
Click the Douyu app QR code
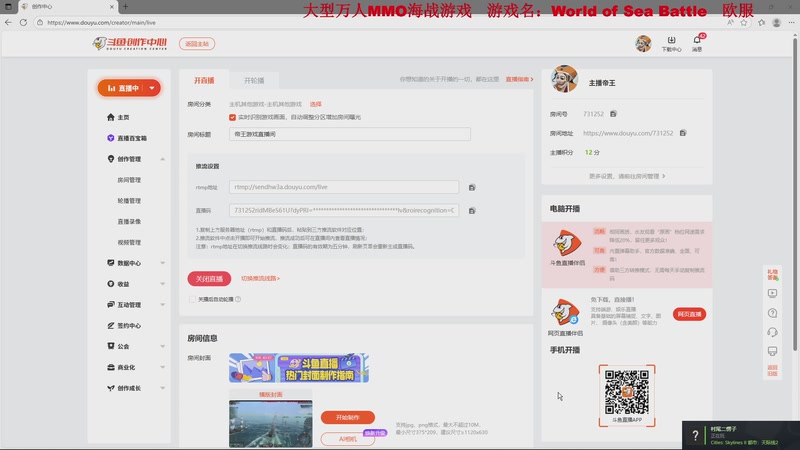tap(627, 392)
